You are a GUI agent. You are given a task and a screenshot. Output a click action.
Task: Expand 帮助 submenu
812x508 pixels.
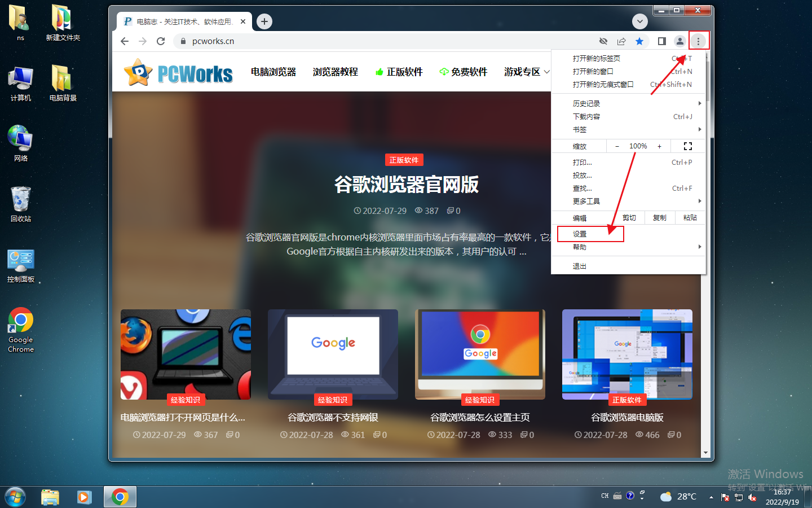628,247
